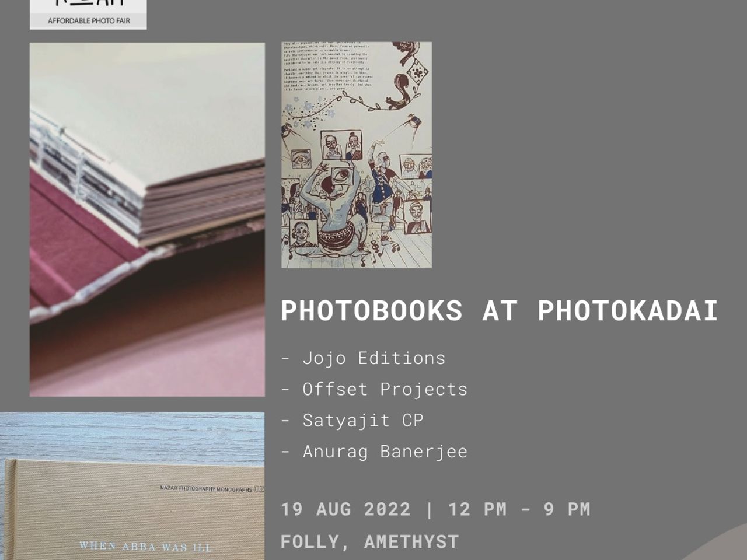Click the Satyajit CP list entry
747x560 pixels.
pos(352,420)
